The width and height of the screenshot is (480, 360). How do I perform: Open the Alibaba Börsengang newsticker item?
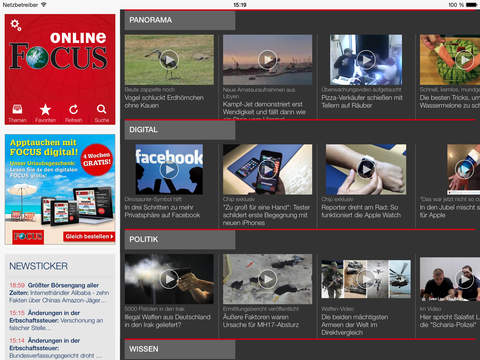(x=59, y=293)
